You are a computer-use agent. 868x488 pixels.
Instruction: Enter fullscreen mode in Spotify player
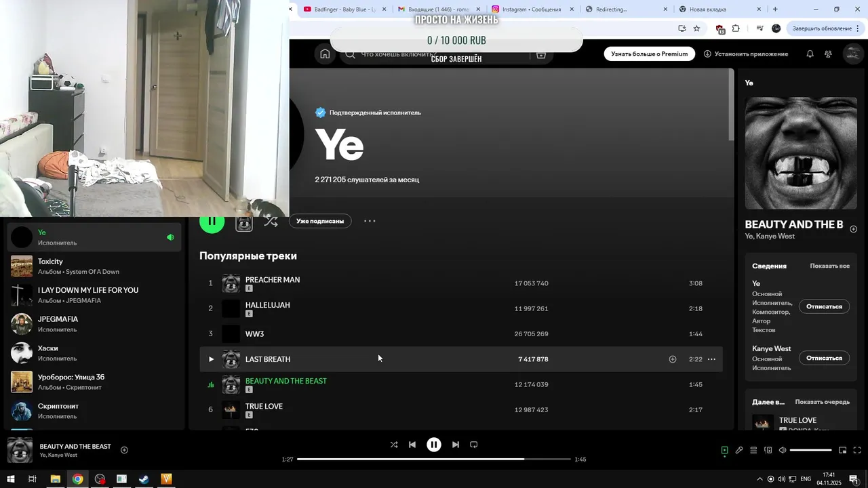click(x=857, y=450)
